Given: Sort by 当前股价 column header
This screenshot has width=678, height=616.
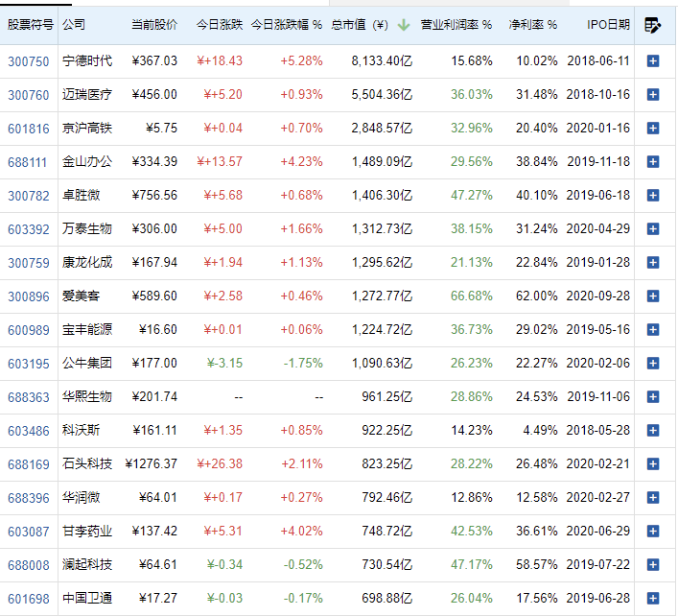Looking at the screenshot, I should point(154,25).
